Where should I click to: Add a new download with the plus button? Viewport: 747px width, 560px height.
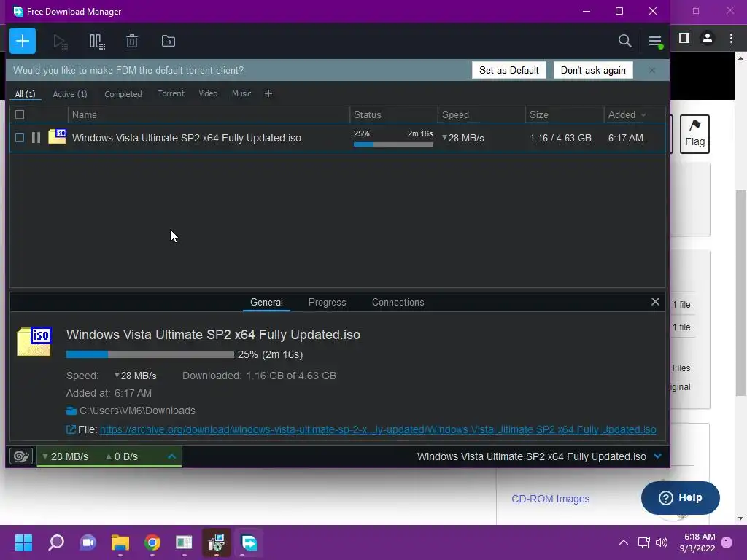coord(23,41)
